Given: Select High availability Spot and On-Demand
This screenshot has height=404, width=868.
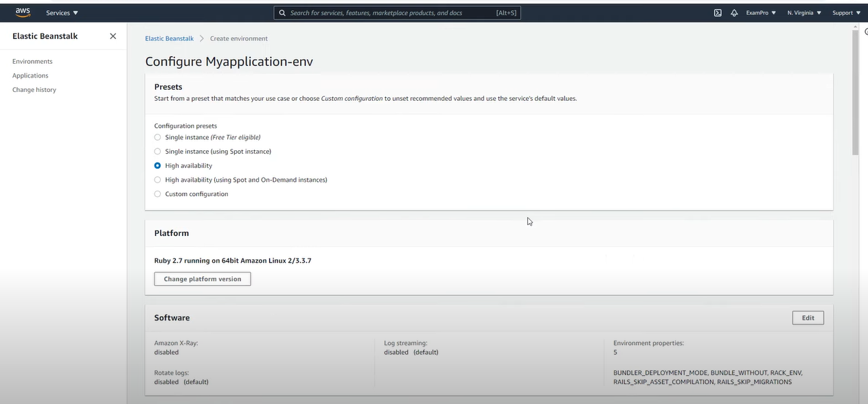Looking at the screenshot, I should point(157,180).
